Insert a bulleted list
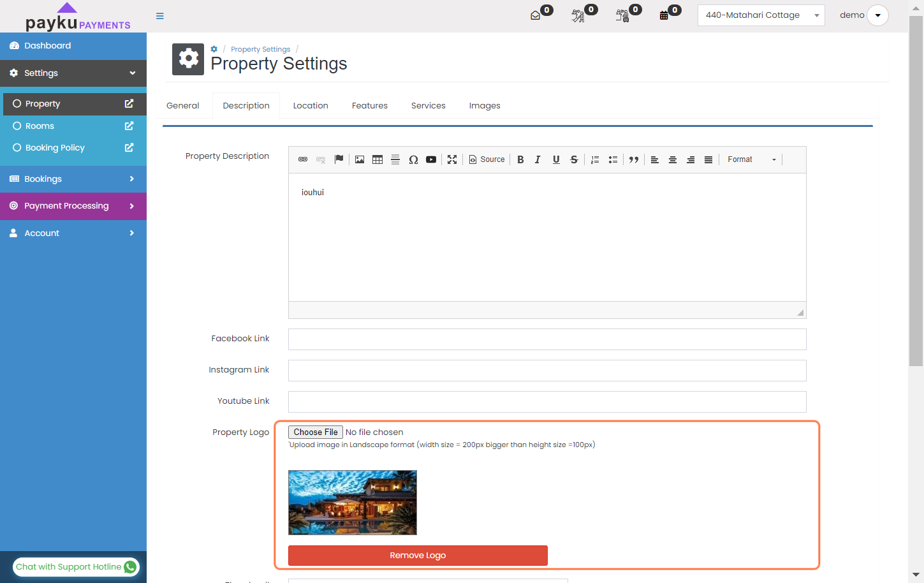 613,159
